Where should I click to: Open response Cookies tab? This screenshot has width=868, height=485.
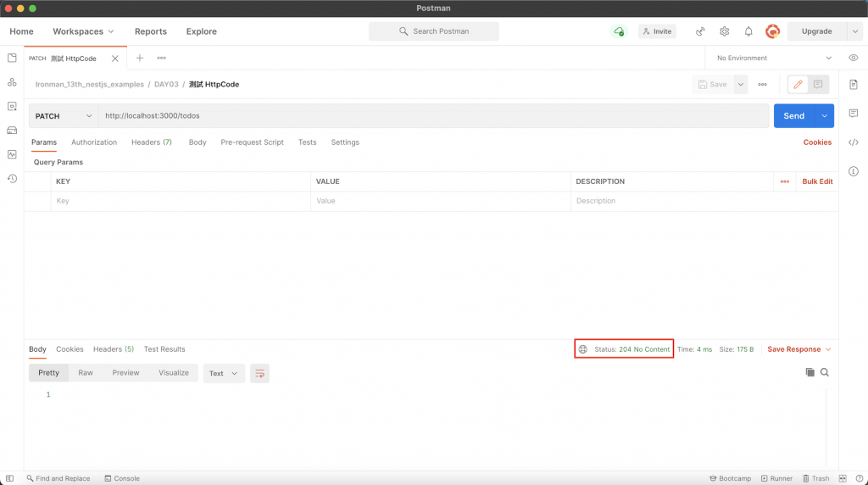click(70, 349)
